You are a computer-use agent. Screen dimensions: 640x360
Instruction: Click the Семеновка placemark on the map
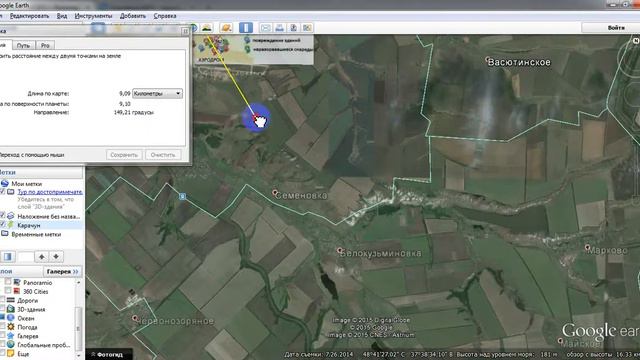[275, 192]
